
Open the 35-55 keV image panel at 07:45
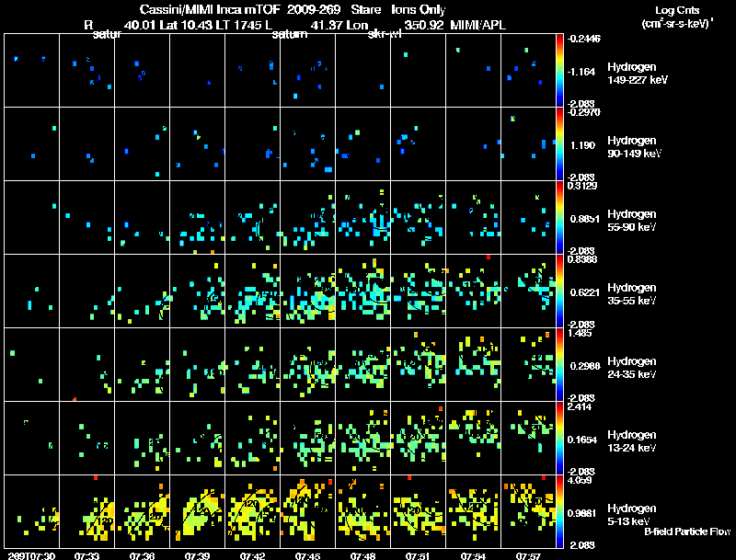[307, 291]
